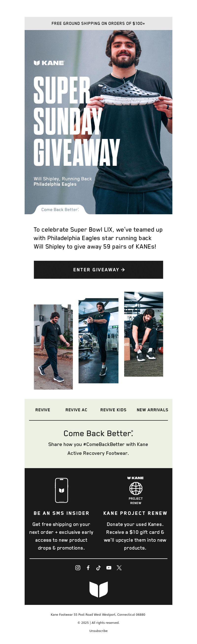Click the SMS Insider phone icon
Screen dimensions: 197x644
click(x=62, y=490)
